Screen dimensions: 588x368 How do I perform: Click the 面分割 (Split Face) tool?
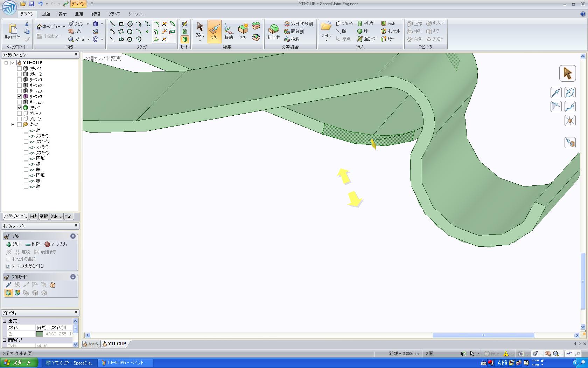(294, 31)
